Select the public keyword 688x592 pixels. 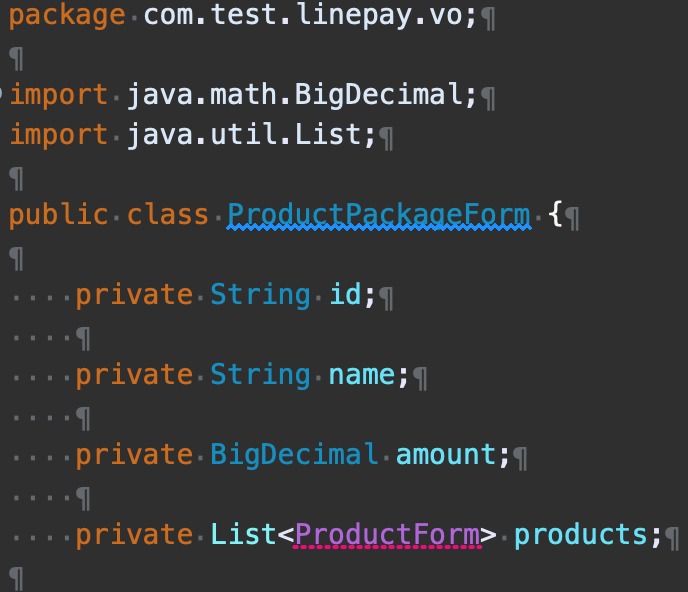58,215
